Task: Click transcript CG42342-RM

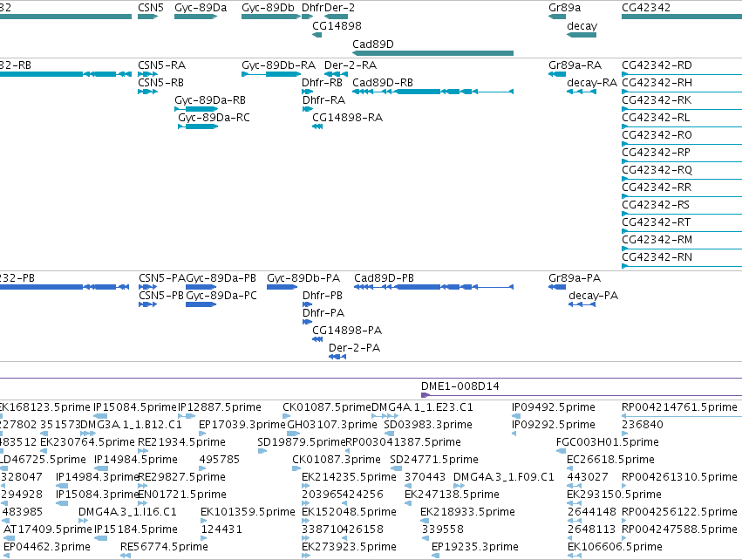Action: point(657,240)
